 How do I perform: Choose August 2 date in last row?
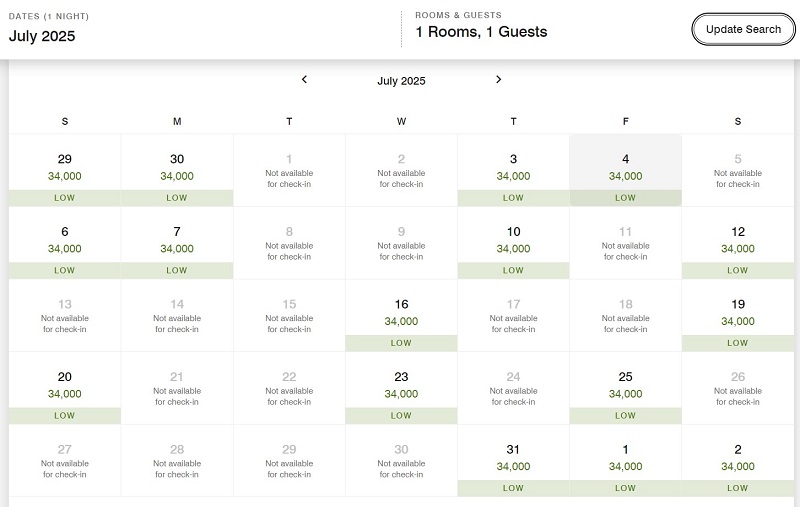[738, 461]
